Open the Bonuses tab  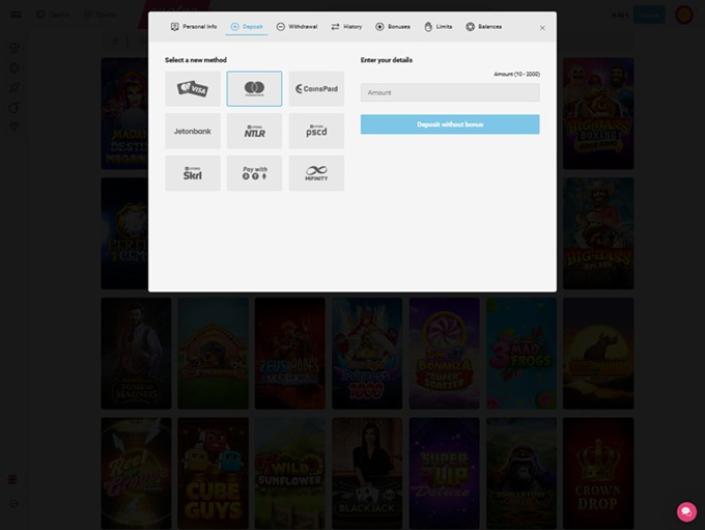click(392, 27)
